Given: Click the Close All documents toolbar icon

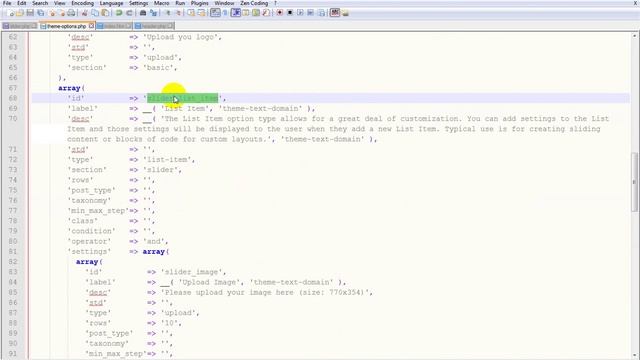Looking at the screenshot, I should (x=62, y=13).
